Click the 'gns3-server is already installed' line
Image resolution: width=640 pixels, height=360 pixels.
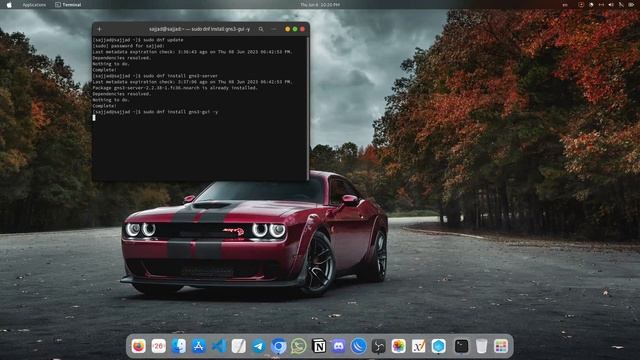(x=175, y=88)
